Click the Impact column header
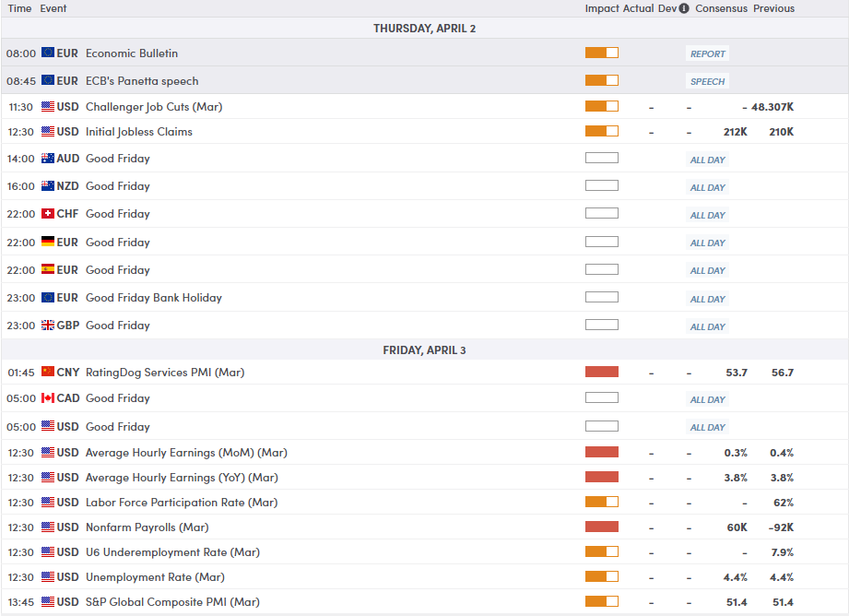 pyautogui.click(x=602, y=8)
